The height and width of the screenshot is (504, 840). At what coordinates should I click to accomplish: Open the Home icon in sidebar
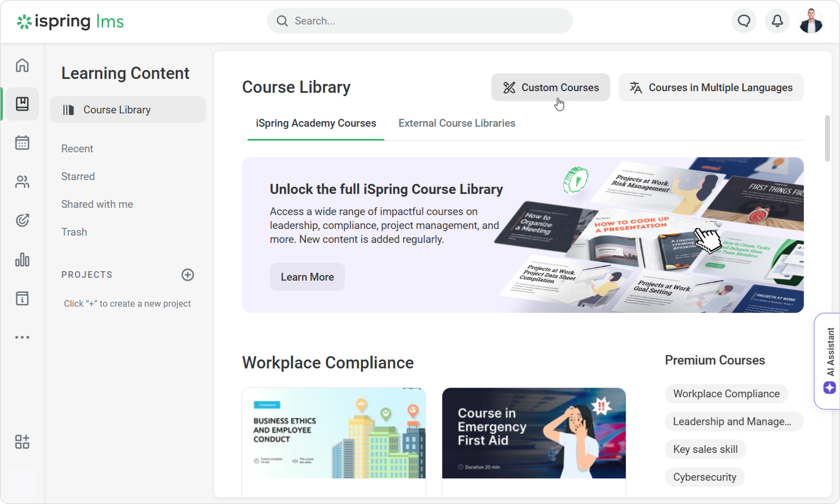pyautogui.click(x=22, y=65)
